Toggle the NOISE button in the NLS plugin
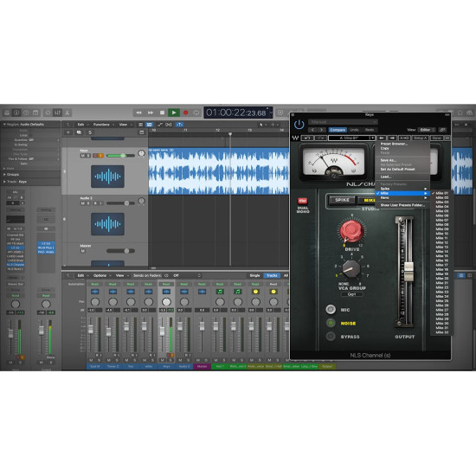This screenshot has width=476, height=476. click(331, 323)
